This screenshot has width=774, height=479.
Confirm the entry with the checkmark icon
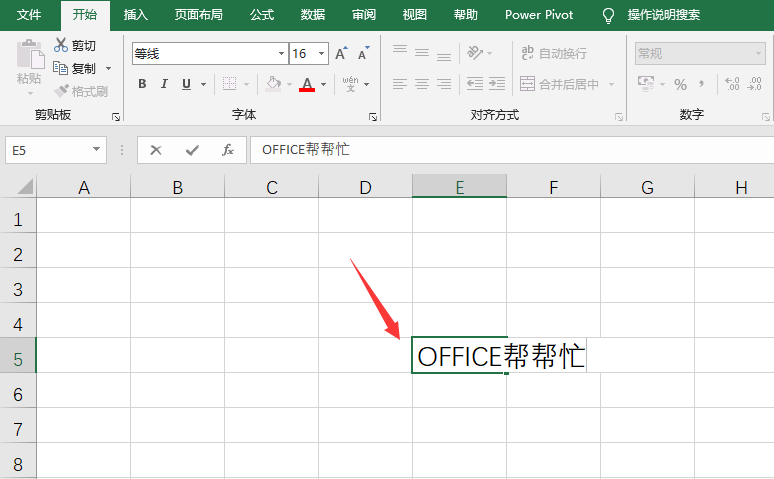click(192, 150)
